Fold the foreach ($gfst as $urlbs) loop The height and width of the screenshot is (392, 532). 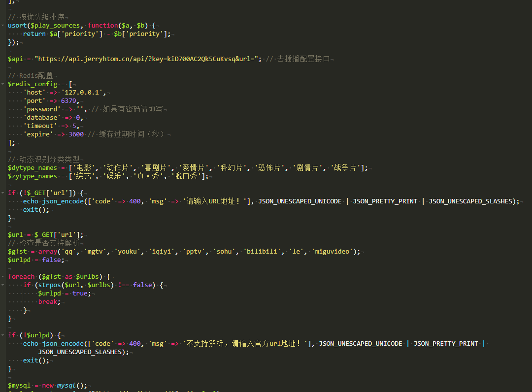(x=3, y=277)
